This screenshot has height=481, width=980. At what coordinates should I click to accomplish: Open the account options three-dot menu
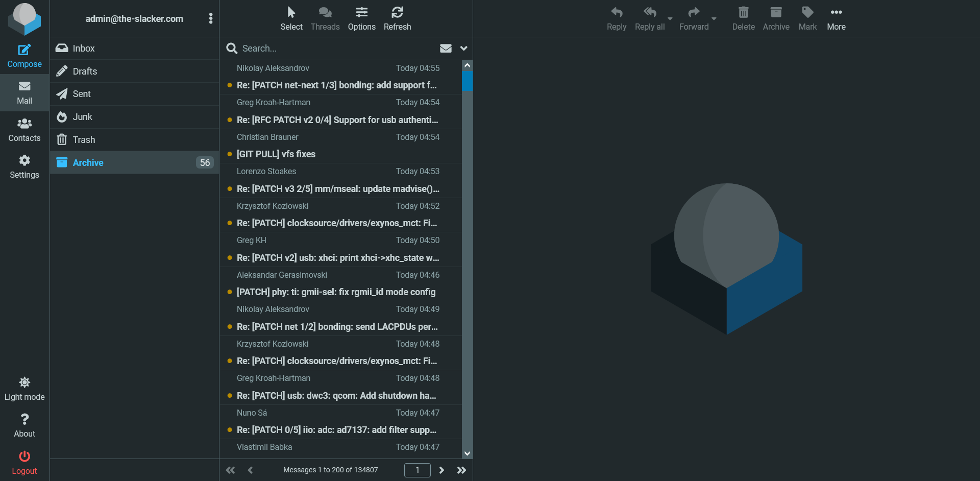[x=211, y=18]
